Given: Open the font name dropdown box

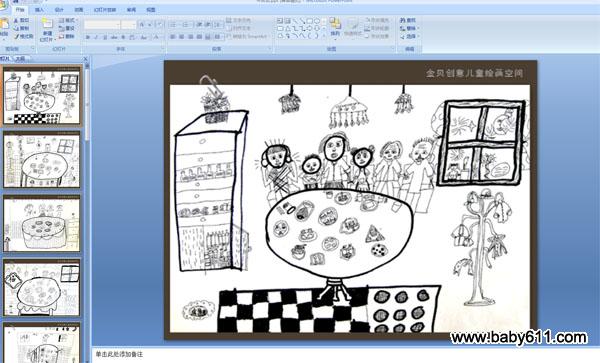Looking at the screenshot, I should [x=102, y=25].
